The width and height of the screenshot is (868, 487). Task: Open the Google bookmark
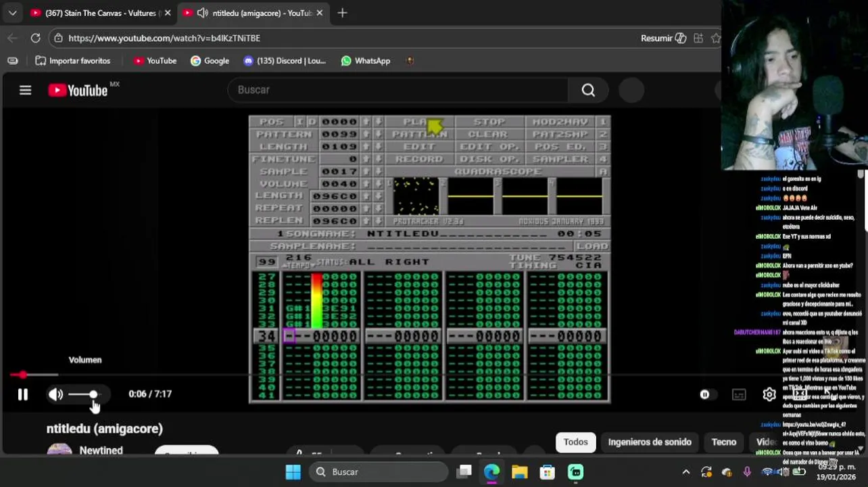pos(210,61)
